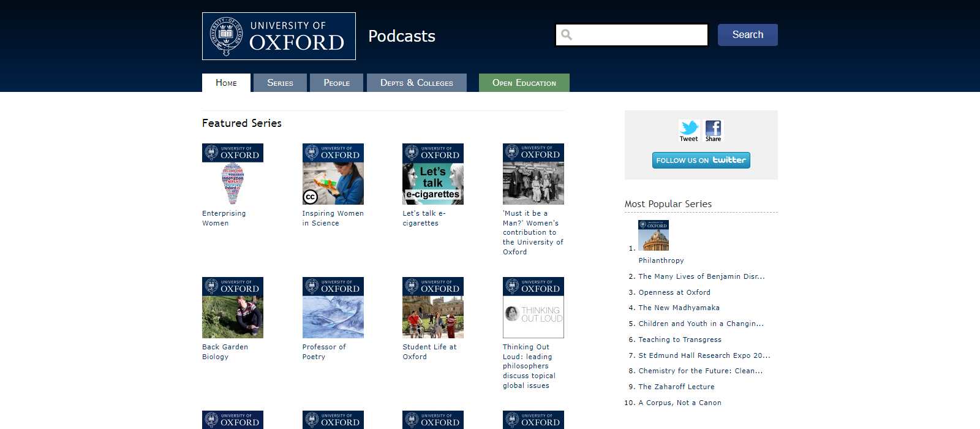This screenshot has height=429, width=980.
Task: Open Professor of Poetry thumbnail
Action: [333, 308]
